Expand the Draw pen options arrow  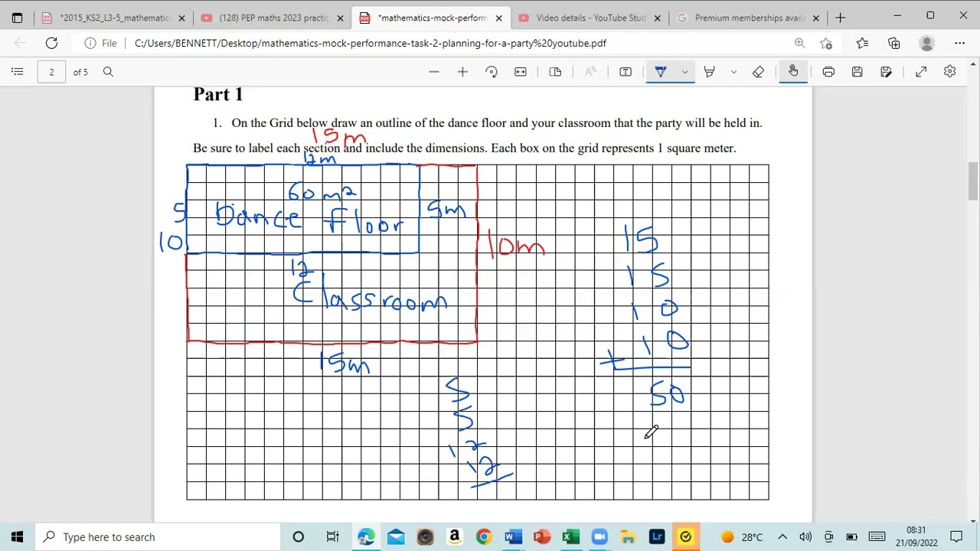(x=684, y=72)
